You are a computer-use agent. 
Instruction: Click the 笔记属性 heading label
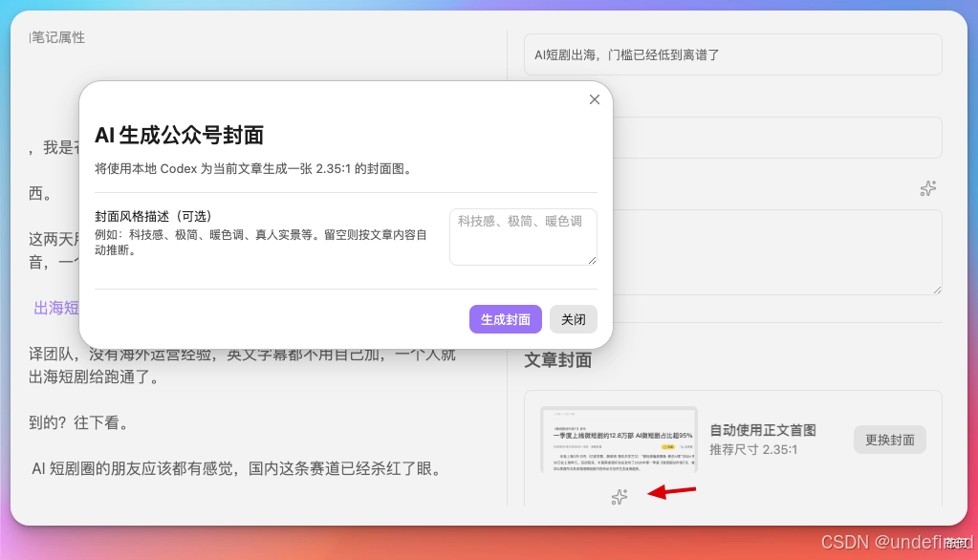point(58,37)
